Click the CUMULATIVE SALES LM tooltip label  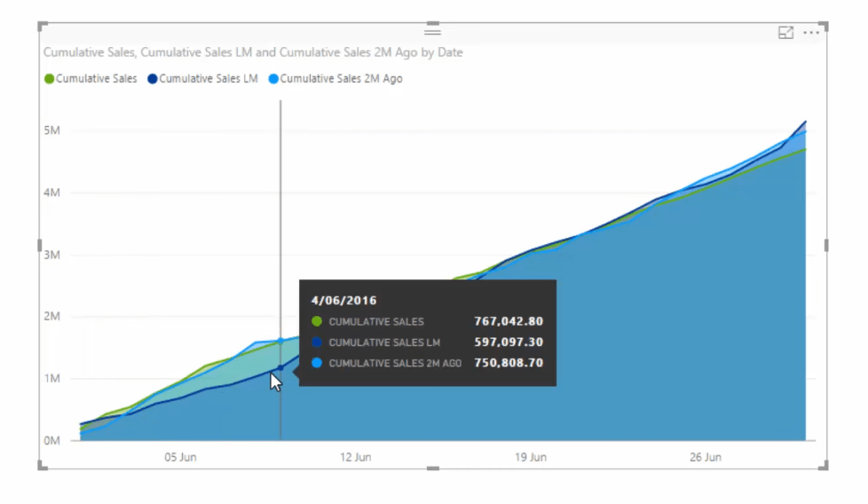(384, 343)
